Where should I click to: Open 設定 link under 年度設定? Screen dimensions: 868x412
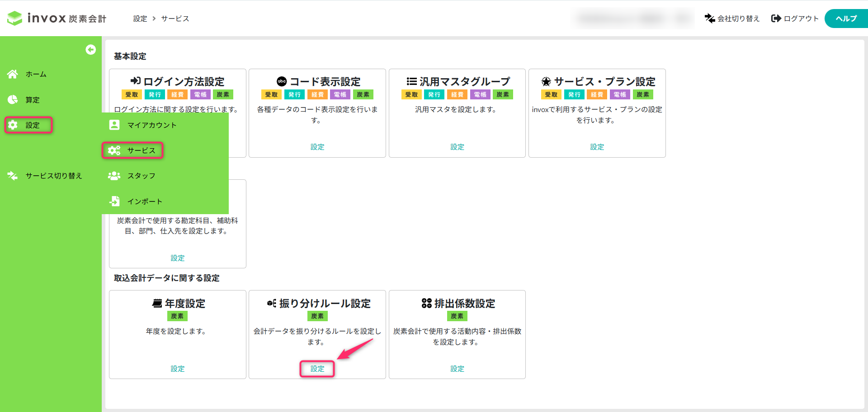tap(178, 369)
